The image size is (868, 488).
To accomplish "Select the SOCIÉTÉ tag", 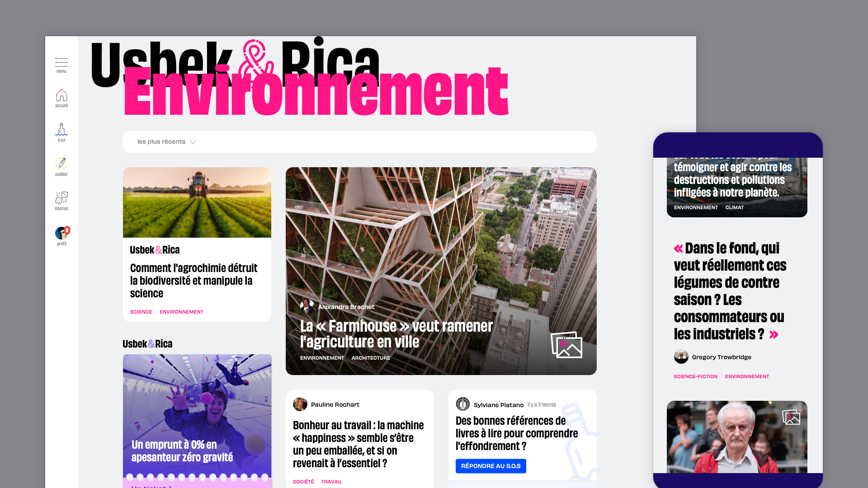I will 303,482.
